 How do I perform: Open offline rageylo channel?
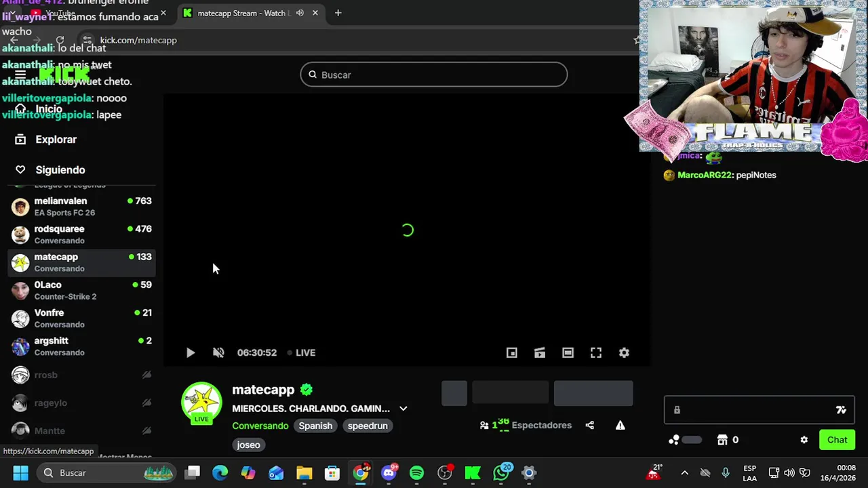click(x=81, y=403)
